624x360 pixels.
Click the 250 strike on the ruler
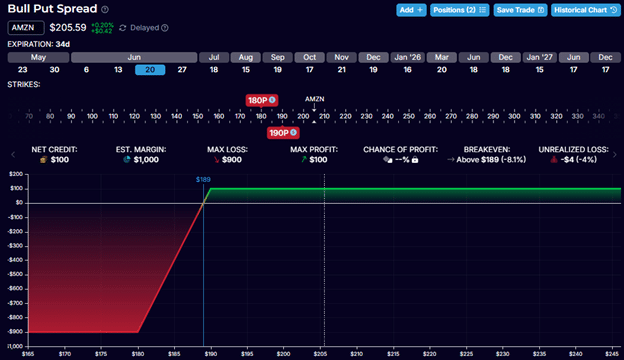click(x=409, y=116)
